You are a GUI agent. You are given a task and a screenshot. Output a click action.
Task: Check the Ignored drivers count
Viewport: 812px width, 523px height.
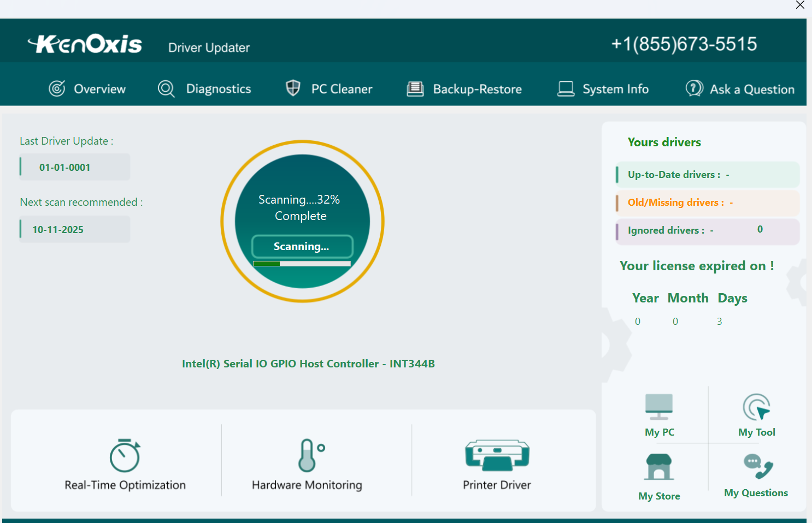[x=707, y=230]
